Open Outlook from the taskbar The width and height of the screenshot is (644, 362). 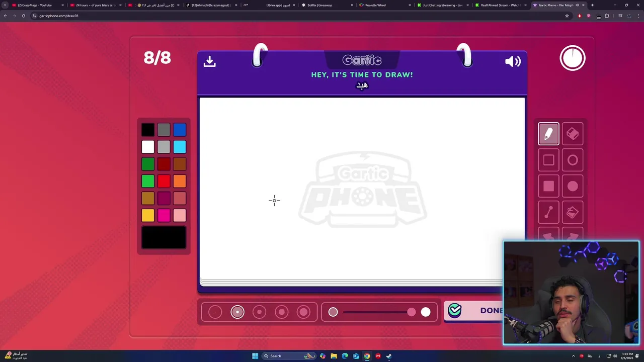pos(356,356)
